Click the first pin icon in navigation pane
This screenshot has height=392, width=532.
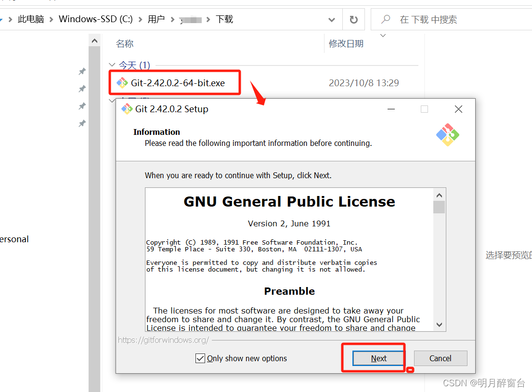82,72
